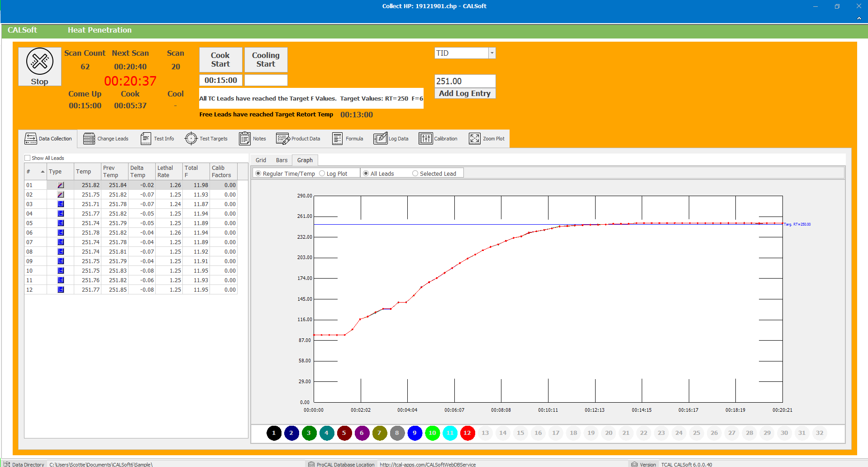Click the Total F column header
This screenshot has width=868, height=467.
pos(196,172)
